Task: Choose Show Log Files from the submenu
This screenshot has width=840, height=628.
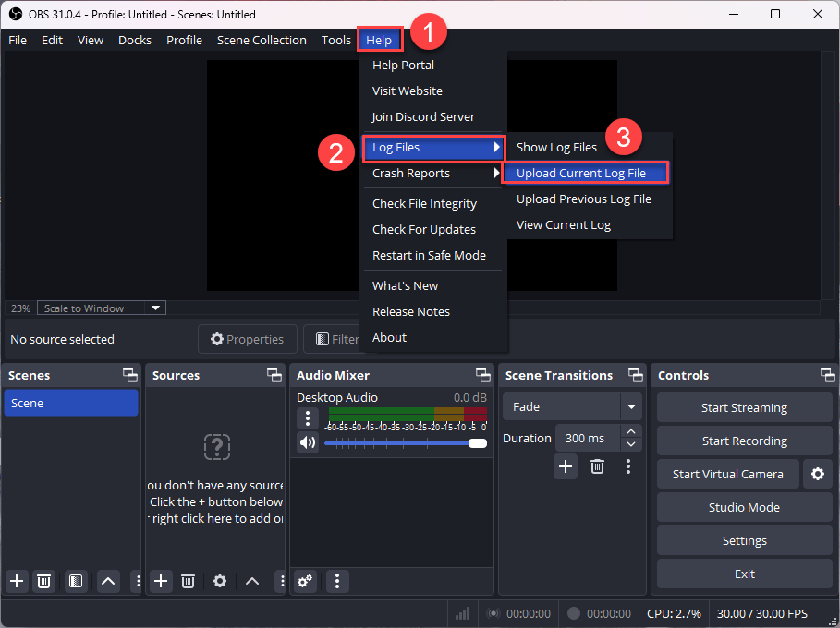Action: [x=589, y=148]
